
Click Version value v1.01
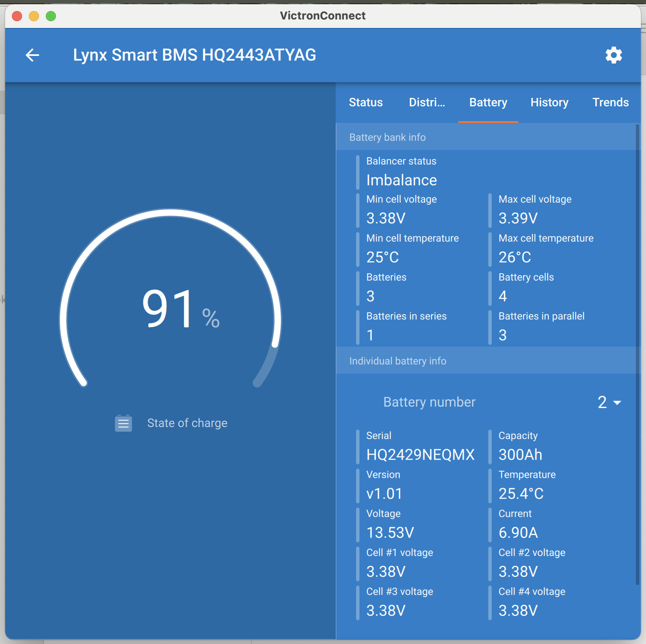pos(384,494)
